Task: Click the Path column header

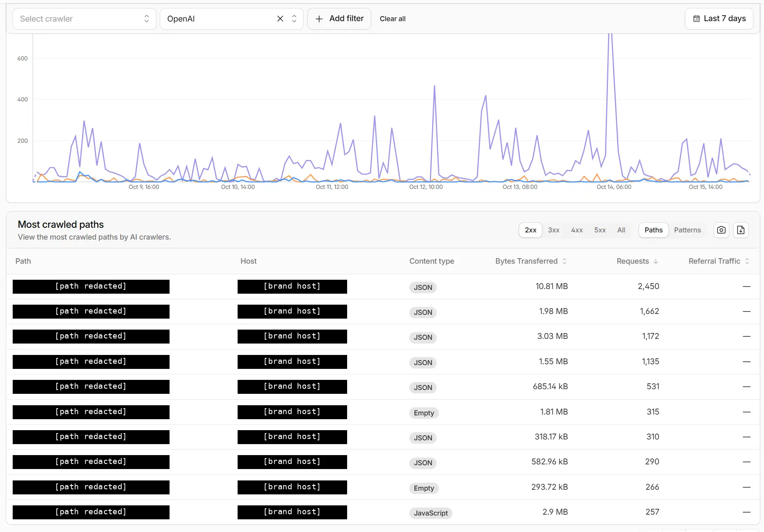Action: pos(23,261)
